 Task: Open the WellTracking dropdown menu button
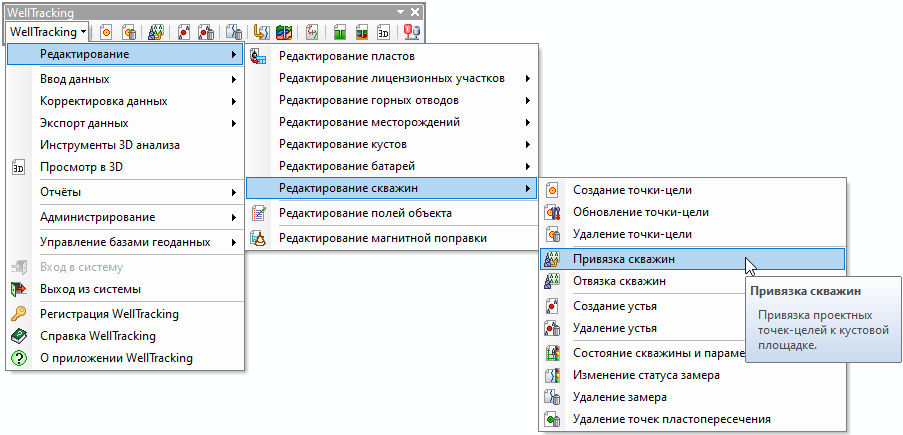tap(48, 32)
